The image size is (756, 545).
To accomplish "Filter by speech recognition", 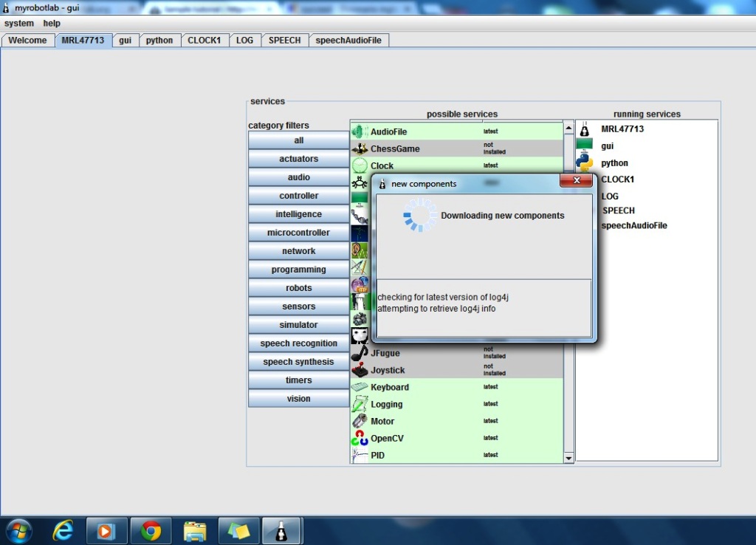I will click(298, 343).
